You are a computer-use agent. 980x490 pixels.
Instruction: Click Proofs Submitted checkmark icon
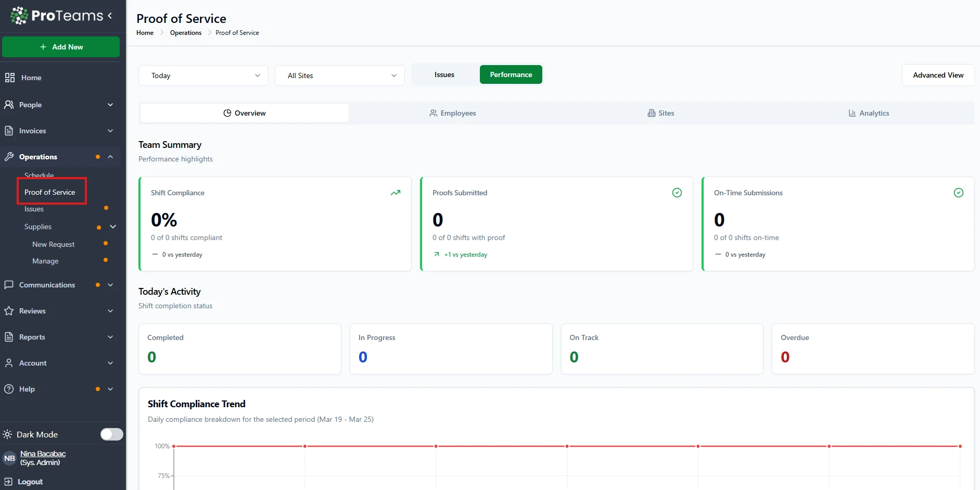(x=677, y=193)
